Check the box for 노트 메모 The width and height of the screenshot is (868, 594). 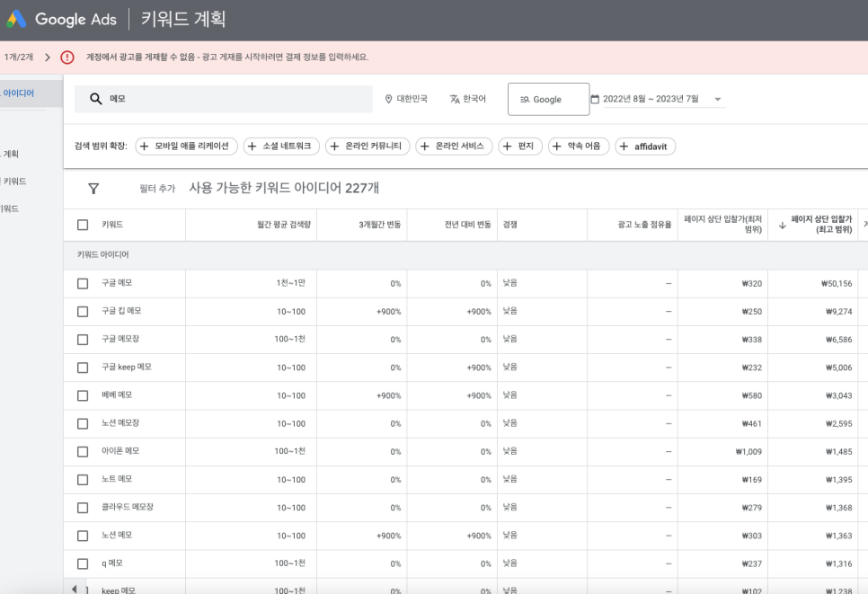[83, 479]
